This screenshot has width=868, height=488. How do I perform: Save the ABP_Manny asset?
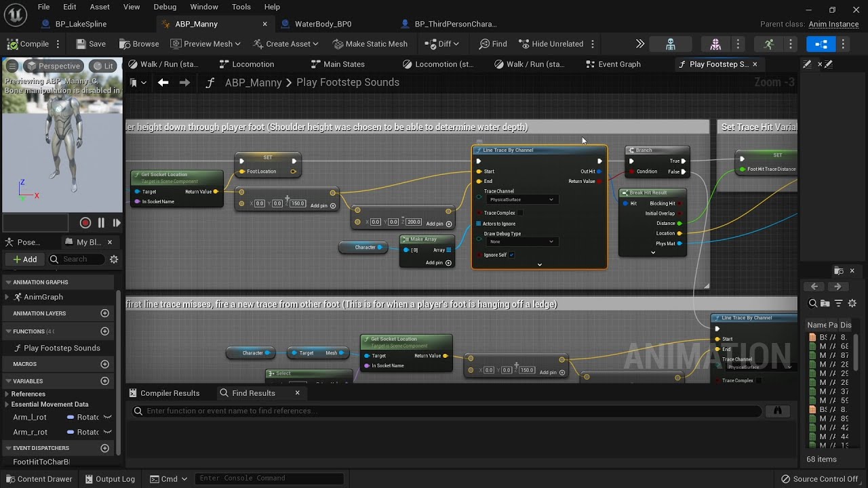pos(91,44)
